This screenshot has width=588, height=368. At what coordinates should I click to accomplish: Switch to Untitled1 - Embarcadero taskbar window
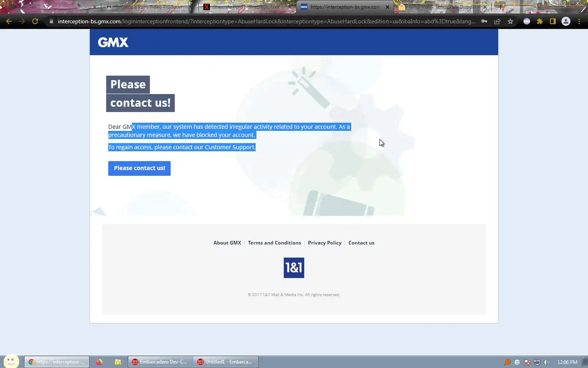pyautogui.click(x=225, y=362)
